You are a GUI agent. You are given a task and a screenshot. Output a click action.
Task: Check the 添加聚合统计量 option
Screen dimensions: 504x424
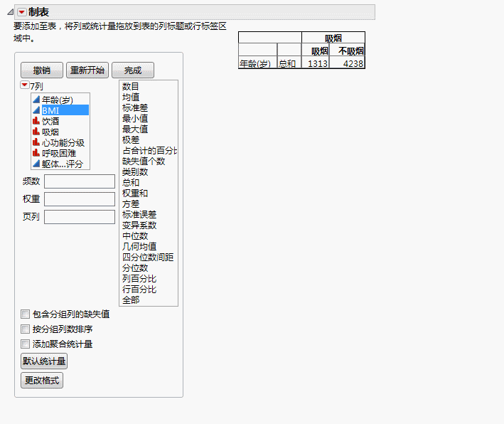click(x=25, y=344)
